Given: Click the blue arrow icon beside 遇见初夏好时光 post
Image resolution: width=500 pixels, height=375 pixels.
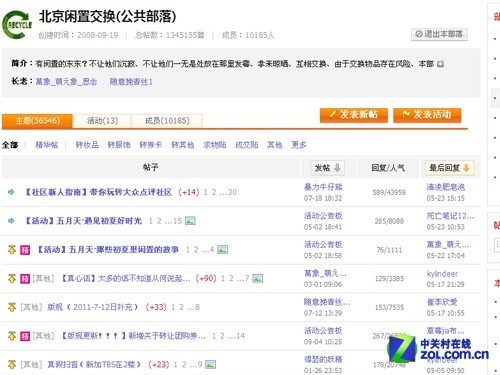Looking at the screenshot, I should click(x=11, y=221).
